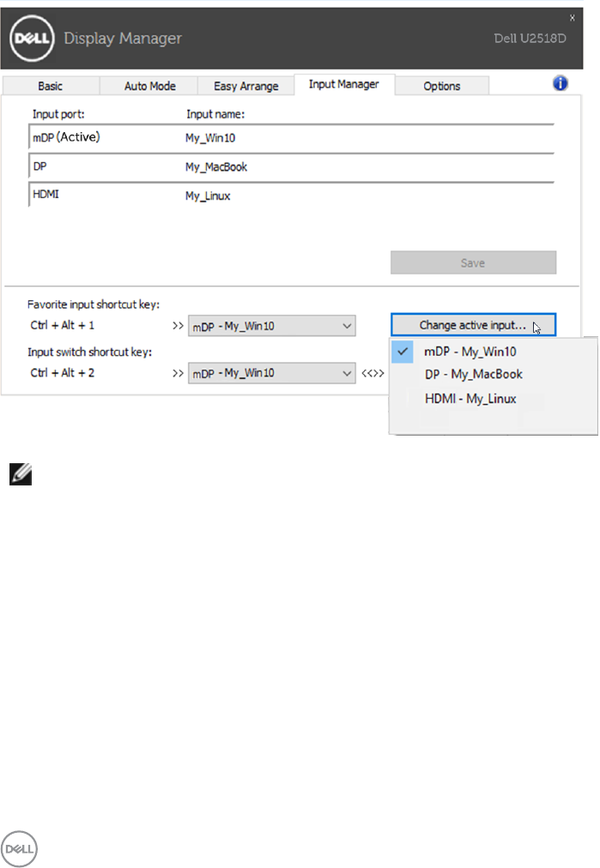Click the blue info icon
Viewport: 600px width, 868px height.
(561, 83)
